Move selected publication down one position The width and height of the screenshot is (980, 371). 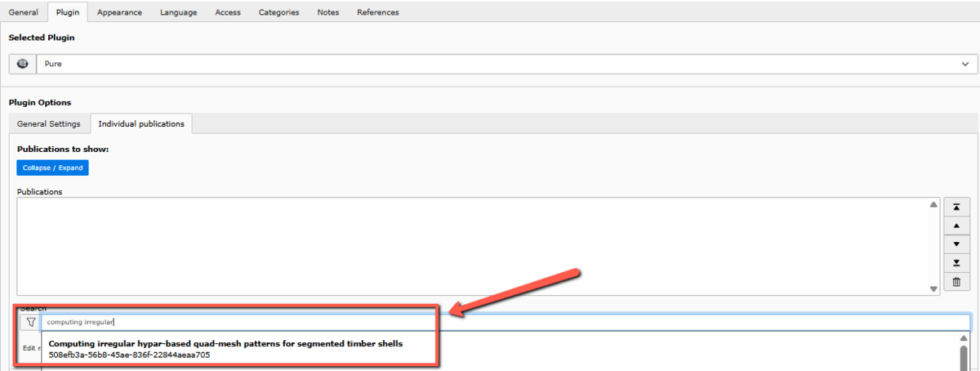[955, 244]
